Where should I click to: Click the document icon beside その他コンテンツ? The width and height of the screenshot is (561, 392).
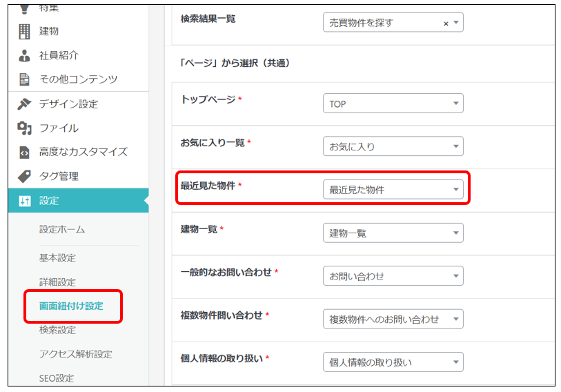[x=24, y=79]
